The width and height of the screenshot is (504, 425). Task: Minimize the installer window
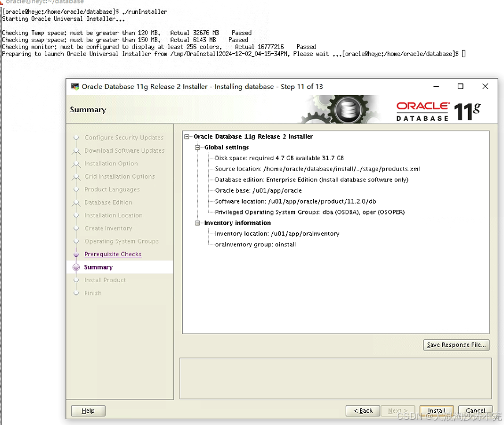[436, 87]
